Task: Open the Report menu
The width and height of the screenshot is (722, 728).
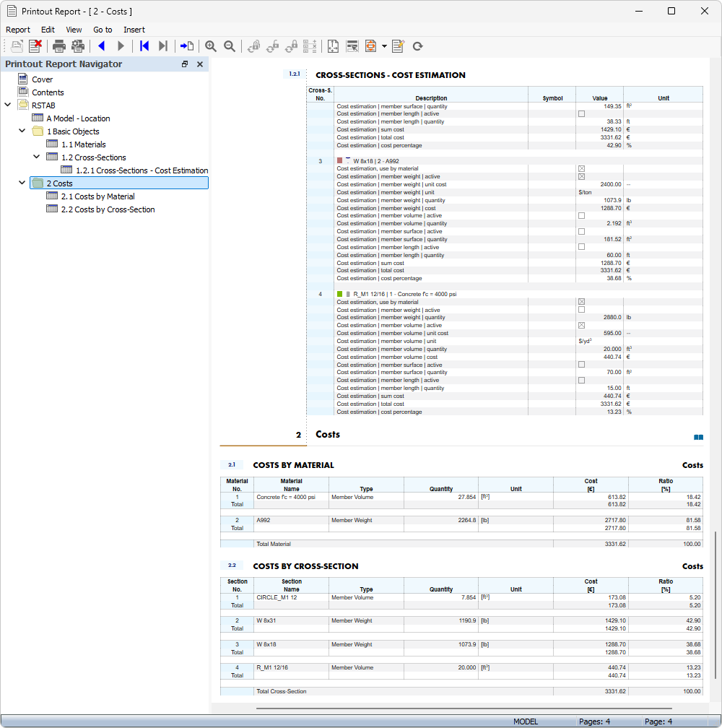Action: tap(17, 30)
